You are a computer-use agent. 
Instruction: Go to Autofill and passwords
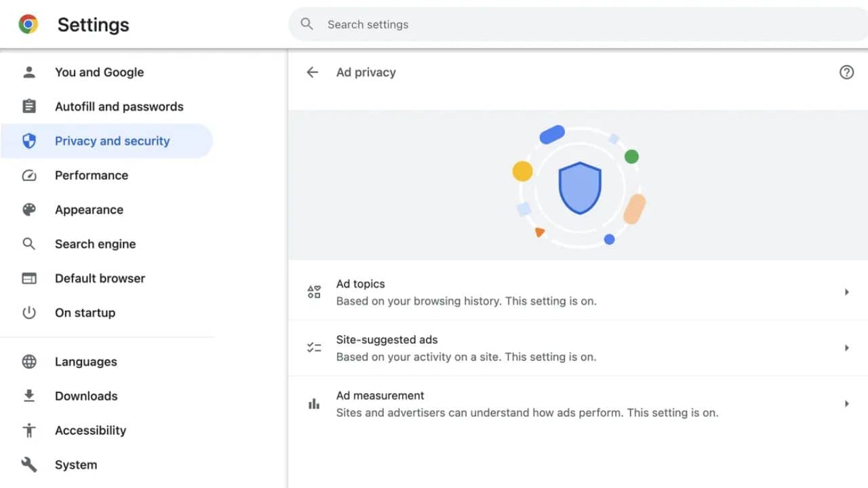(x=119, y=106)
